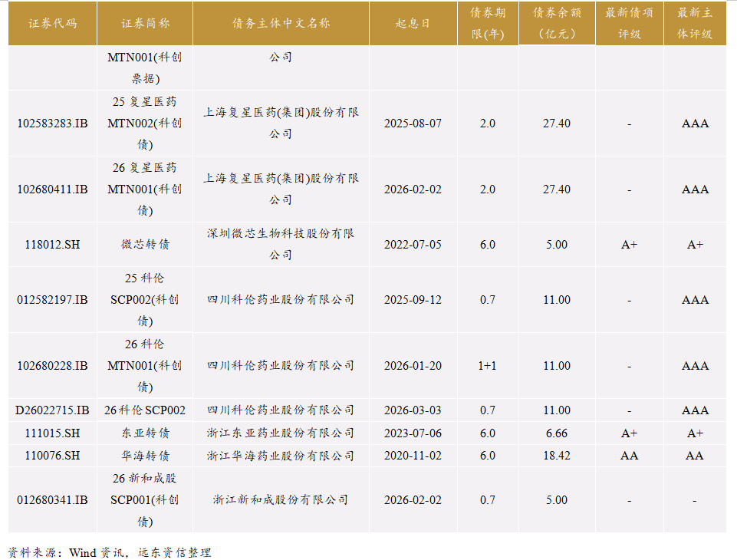Click the A+ bond rating for 东亚转债
The width and height of the screenshot is (737, 560).
tap(630, 433)
